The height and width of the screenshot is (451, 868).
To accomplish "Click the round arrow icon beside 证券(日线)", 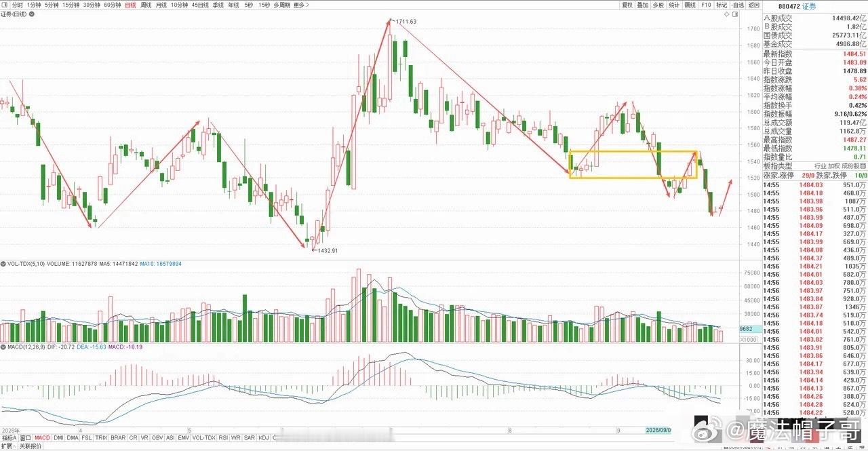I will [x=32, y=14].
